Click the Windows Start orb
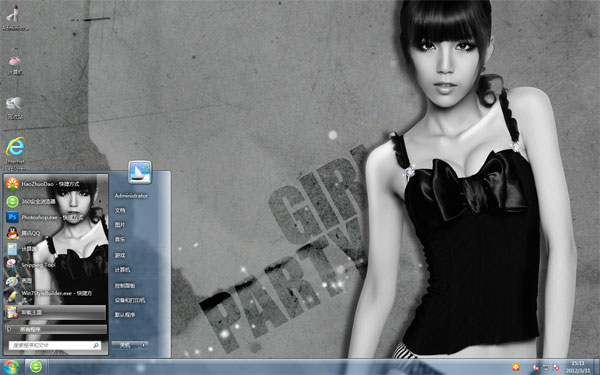600x375 pixels. pyautogui.click(x=11, y=367)
